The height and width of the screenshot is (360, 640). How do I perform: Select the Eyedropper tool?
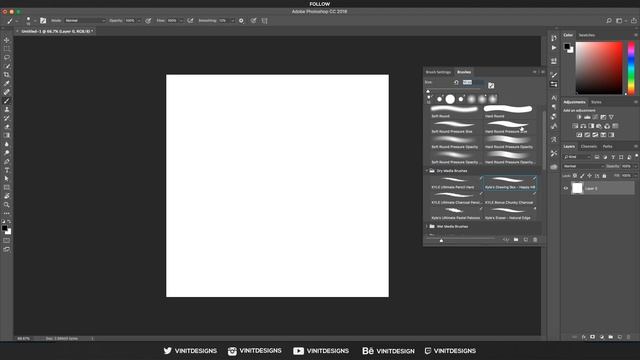(x=7, y=83)
